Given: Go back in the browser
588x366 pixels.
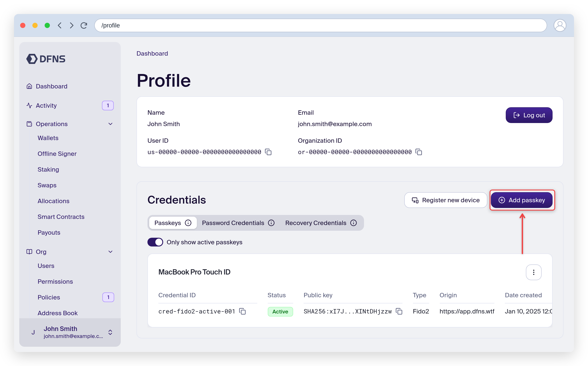Looking at the screenshot, I should [x=60, y=25].
